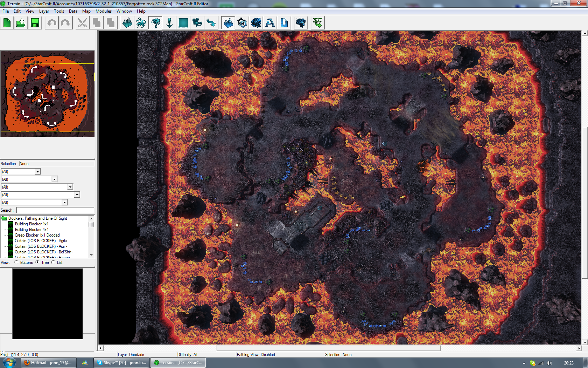Switch to the Regions layer
The height and width of the screenshot is (368, 588).
[x=183, y=23]
